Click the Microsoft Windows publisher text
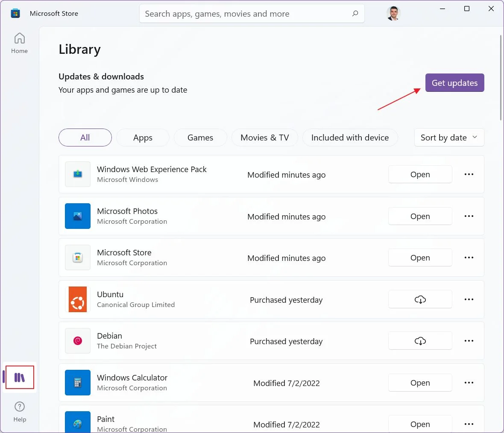This screenshot has height=433, width=504. 128,180
